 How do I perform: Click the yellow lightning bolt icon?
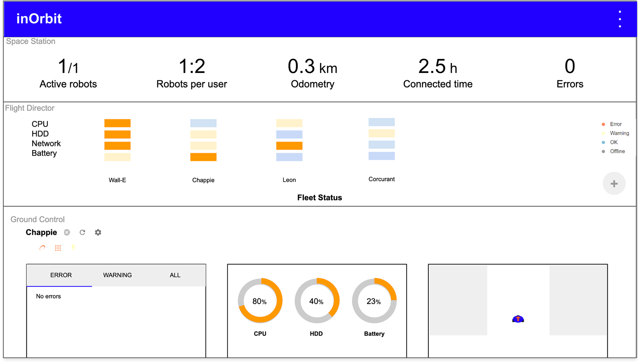[73, 248]
